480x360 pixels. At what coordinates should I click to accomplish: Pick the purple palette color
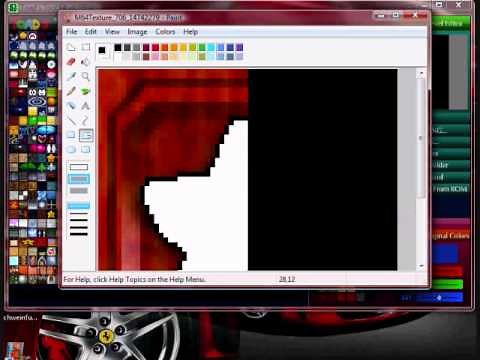239,47
